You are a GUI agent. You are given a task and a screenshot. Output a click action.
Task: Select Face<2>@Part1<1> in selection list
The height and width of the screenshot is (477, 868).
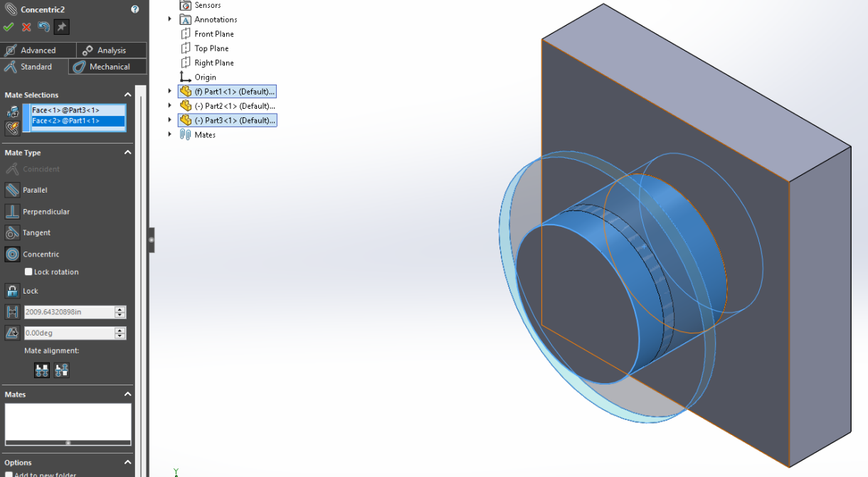tap(78, 121)
